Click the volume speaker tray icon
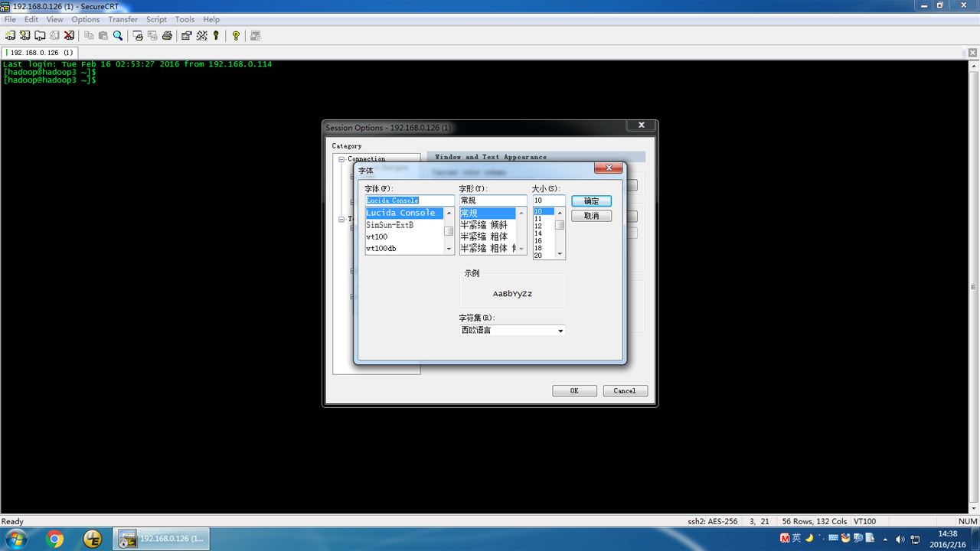Image resolution: width=980 pixels, height=551 pixels. [x=900, y=539]
